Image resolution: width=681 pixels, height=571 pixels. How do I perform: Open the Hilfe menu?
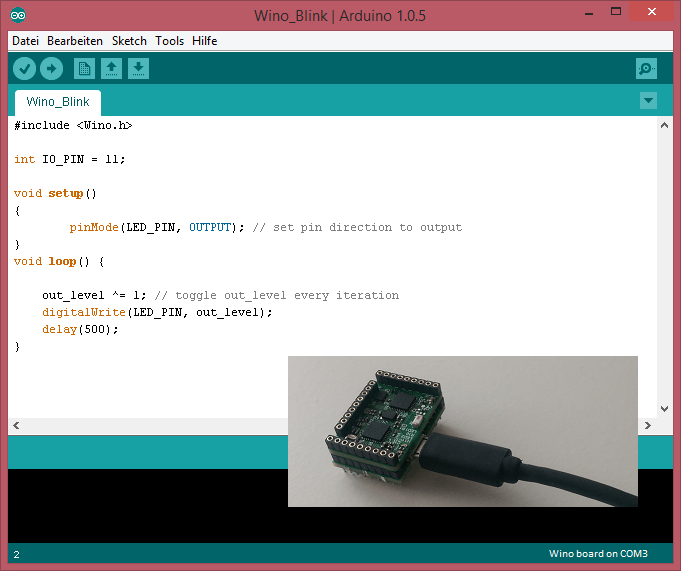tap(205, 41)
